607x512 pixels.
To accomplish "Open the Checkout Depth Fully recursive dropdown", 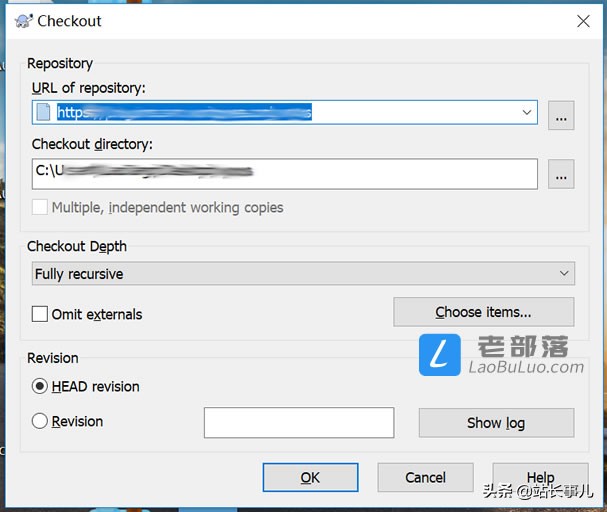I will click(303, 274).
